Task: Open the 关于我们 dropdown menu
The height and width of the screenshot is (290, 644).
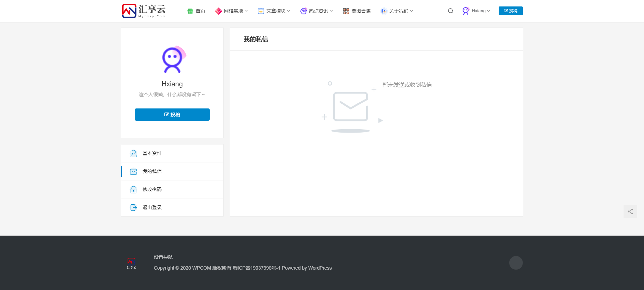Action: (x=397, y=11)
